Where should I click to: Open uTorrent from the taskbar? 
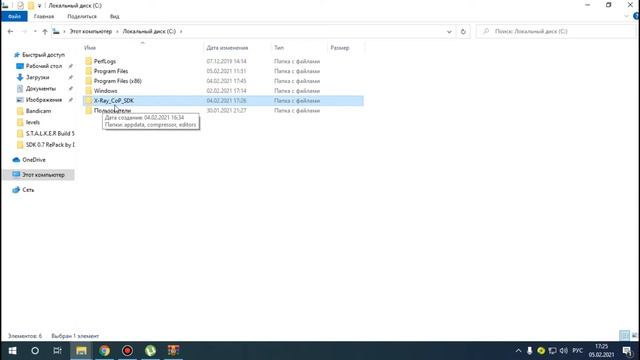point(151,351)
